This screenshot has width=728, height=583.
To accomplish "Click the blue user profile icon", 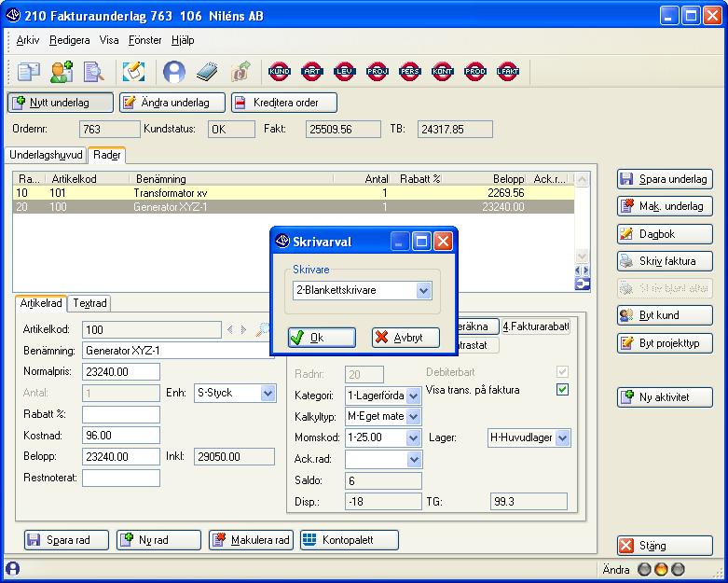I will click(x=174, y=72).
